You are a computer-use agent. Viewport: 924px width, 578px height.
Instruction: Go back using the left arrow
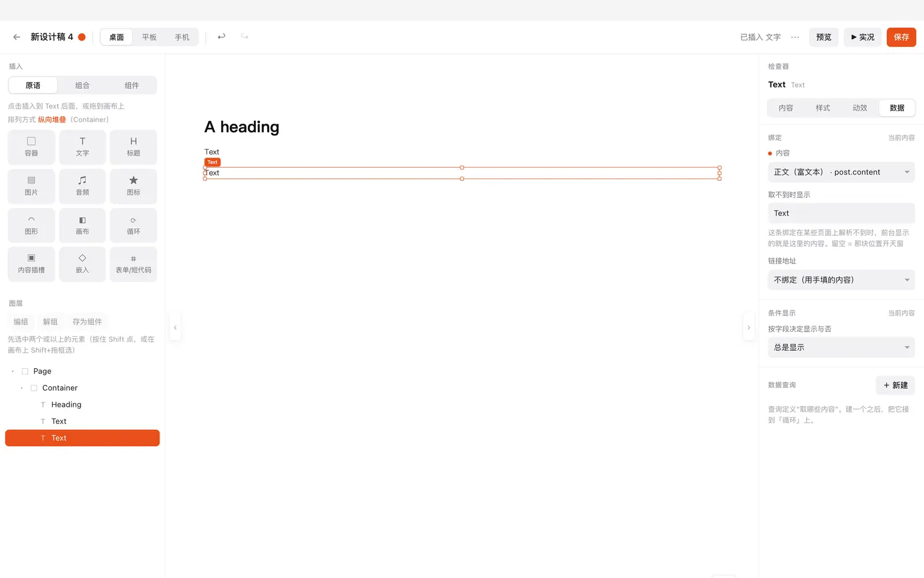(x=17, y=37)
